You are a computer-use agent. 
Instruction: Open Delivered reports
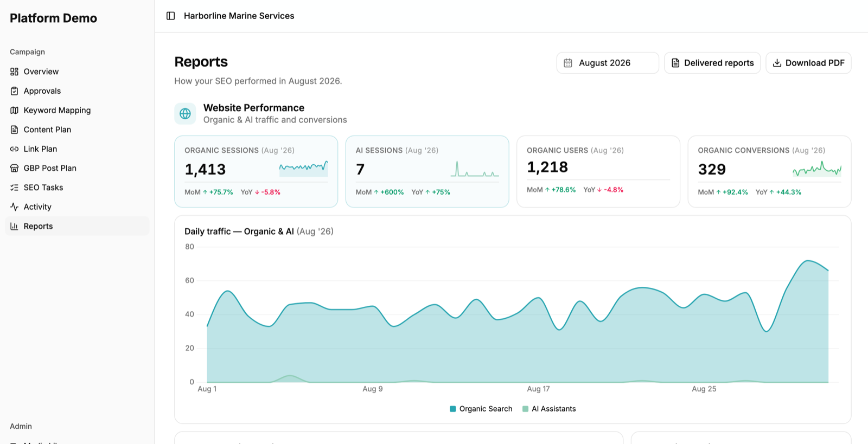pyautogui.click(x=712, y=63)
